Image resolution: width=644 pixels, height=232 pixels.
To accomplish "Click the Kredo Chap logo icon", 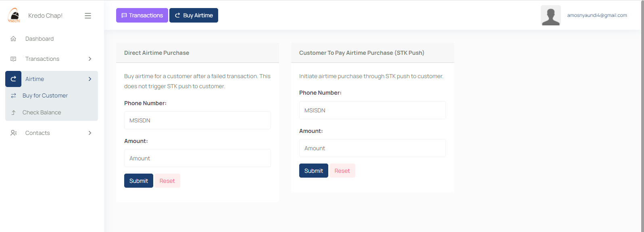I will (14, 15).
